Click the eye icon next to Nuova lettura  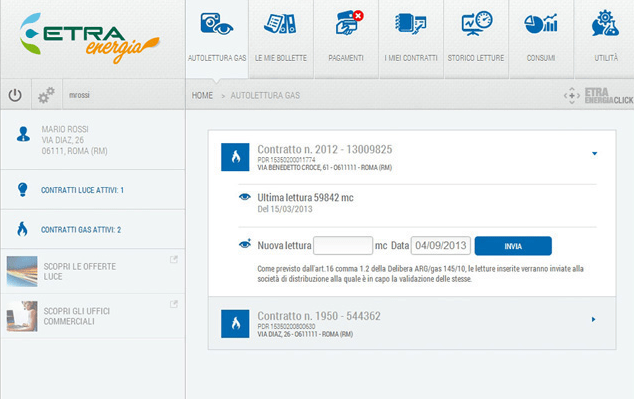pyautogui.click(x=245, y=244)
